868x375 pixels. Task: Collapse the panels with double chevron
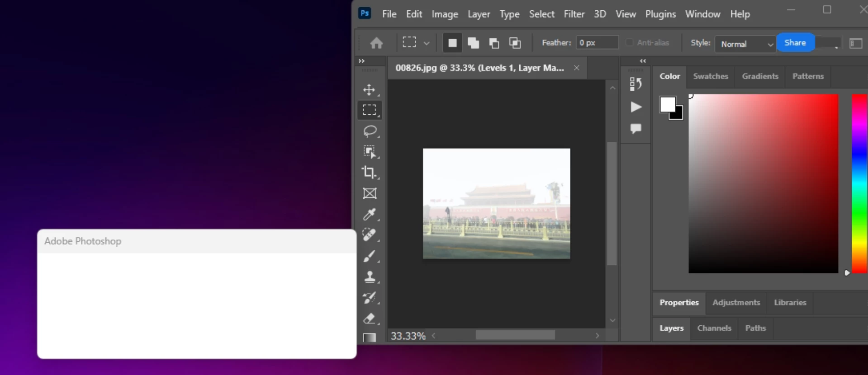click(643, 61)
